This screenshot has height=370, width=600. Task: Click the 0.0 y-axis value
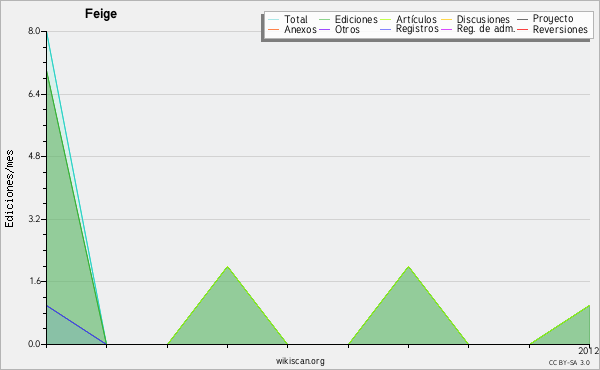pyautogui.click(x=34, y=344)
